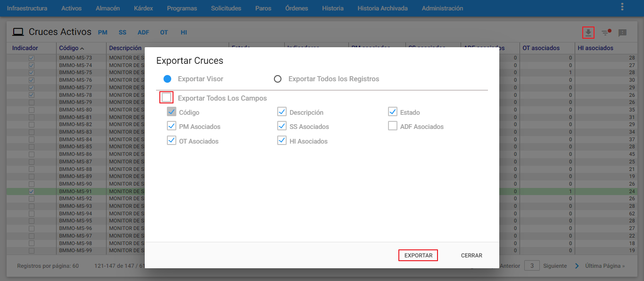The image size is (644, 281).
Task: Switch to the SS tab
Action: tap(123, 33)
